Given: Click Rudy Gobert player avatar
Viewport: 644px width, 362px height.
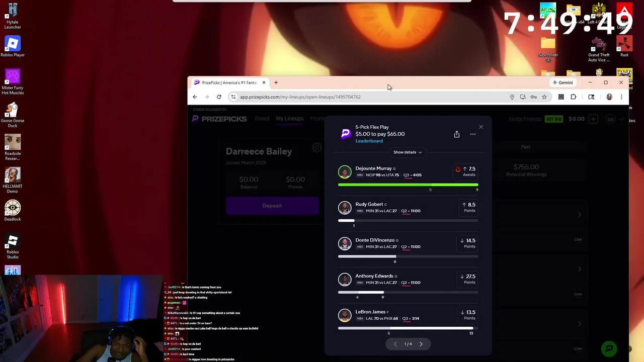Looking at the screenshot, I should coord(345,208).
